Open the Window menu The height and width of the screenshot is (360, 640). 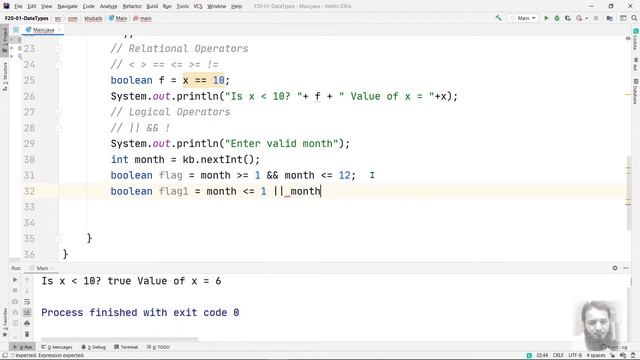(216, 6)
